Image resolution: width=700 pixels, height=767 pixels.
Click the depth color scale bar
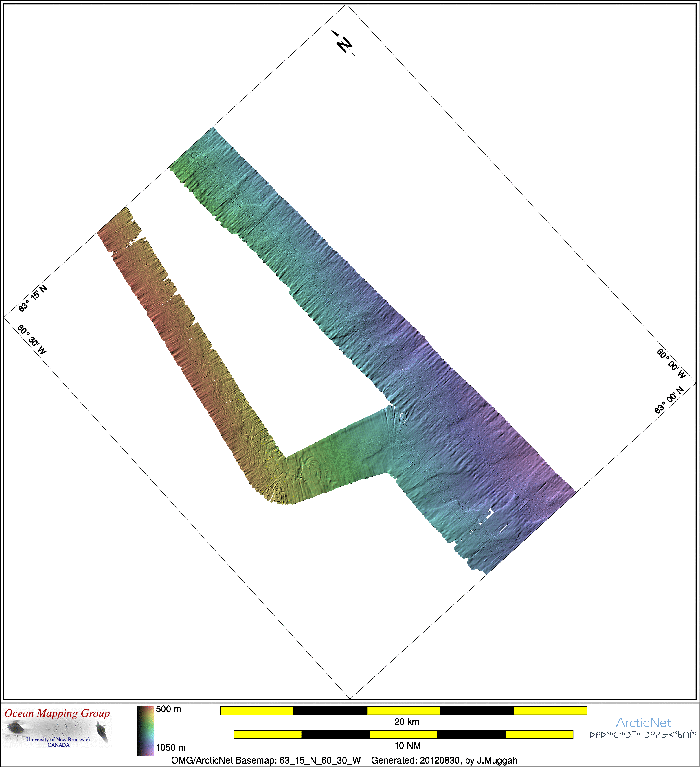(x=146, y=731)
